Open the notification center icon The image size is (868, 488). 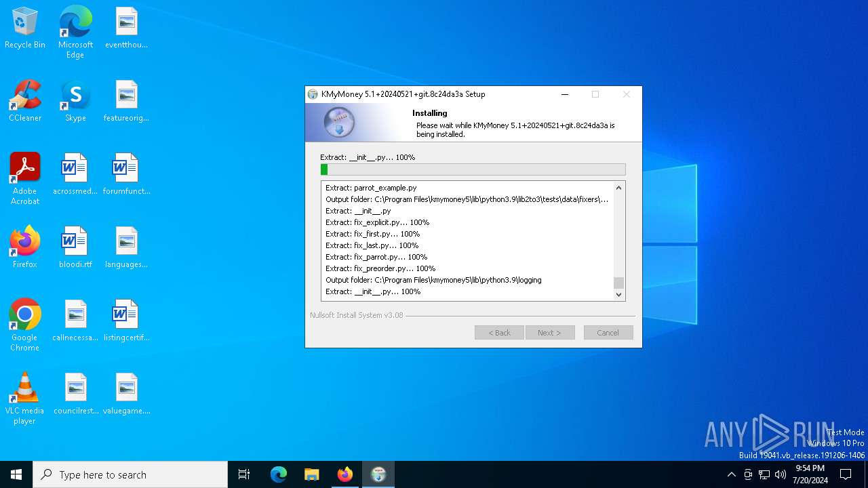(x=846, y=474)
